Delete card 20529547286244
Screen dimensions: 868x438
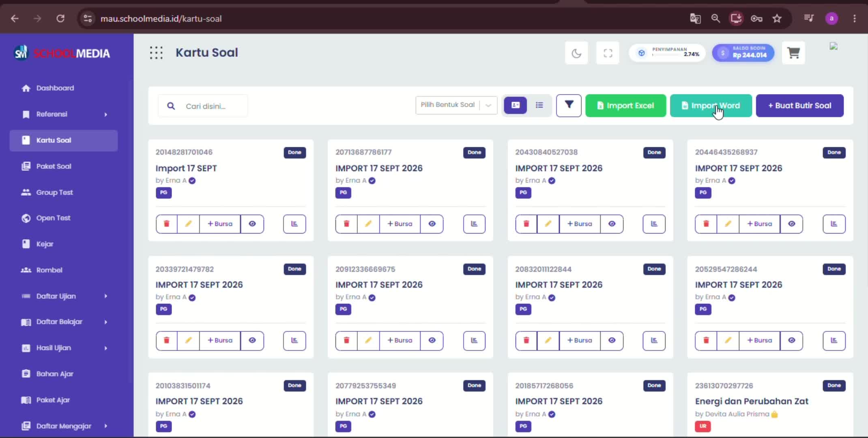pos(706,340)
